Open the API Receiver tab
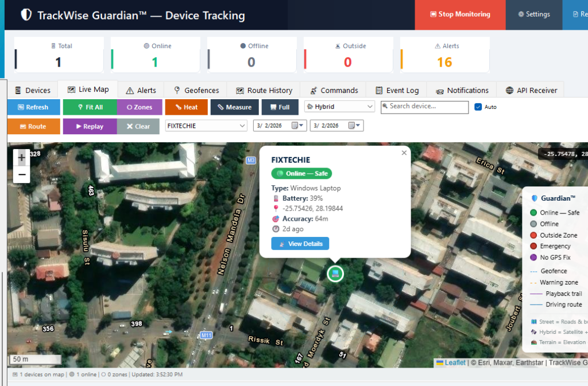 (531, 90)
